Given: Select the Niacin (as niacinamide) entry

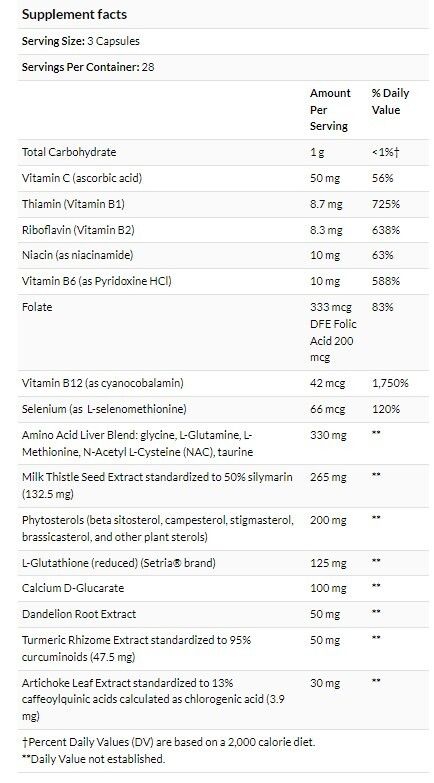Looking at the screenshot, I should coord(77,255).
